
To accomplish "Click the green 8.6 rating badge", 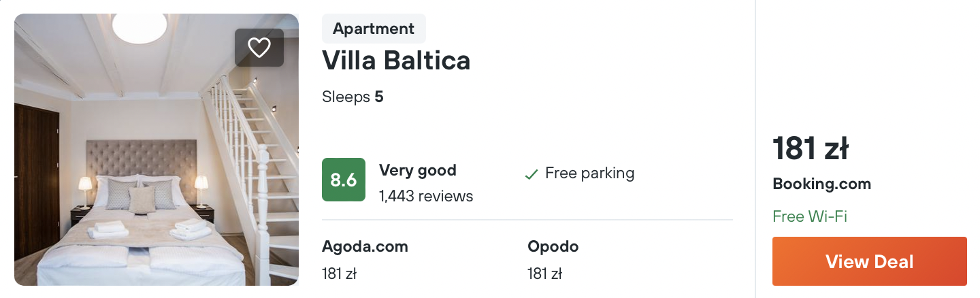I will click(343, 180).
